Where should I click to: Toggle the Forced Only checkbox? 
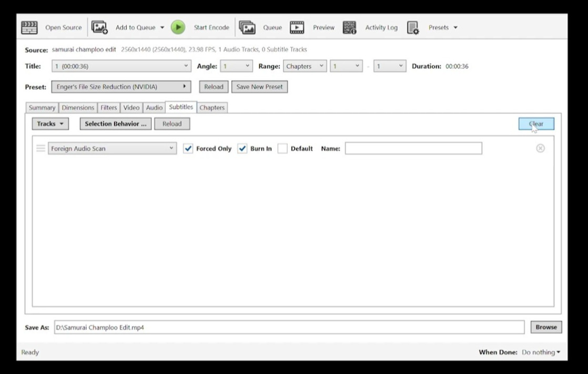click(188, 149)
